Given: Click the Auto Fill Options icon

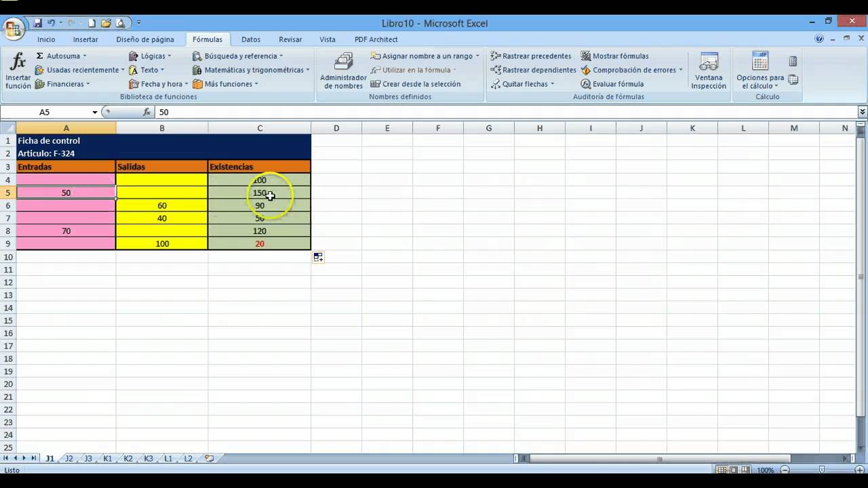Looking at the screenshot, I should coord(318,257).
